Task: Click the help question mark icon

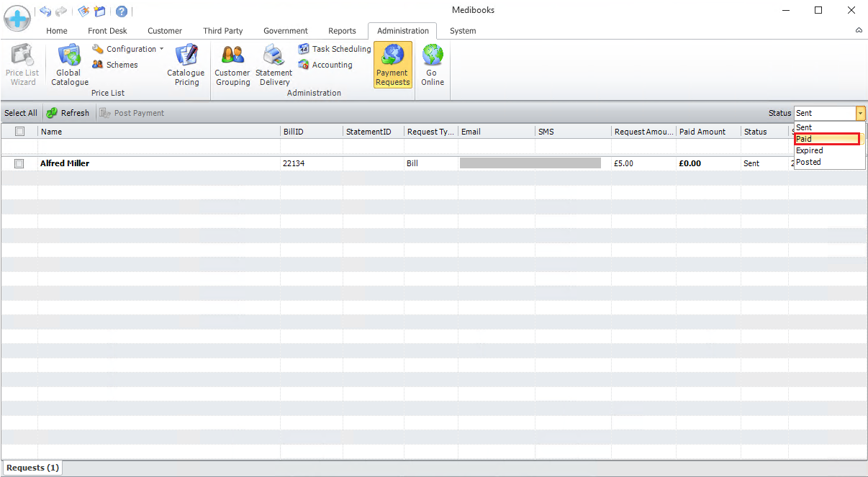Action: point(122,11)
